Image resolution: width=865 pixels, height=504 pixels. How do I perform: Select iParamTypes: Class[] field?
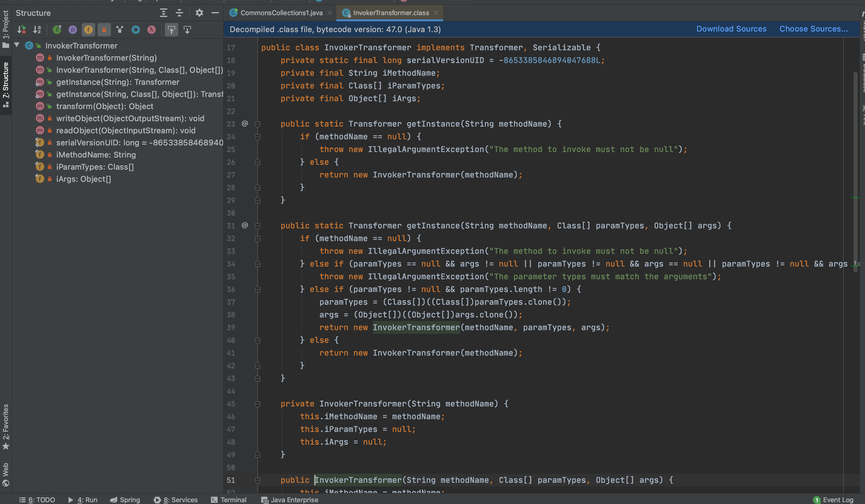point(95,167)
